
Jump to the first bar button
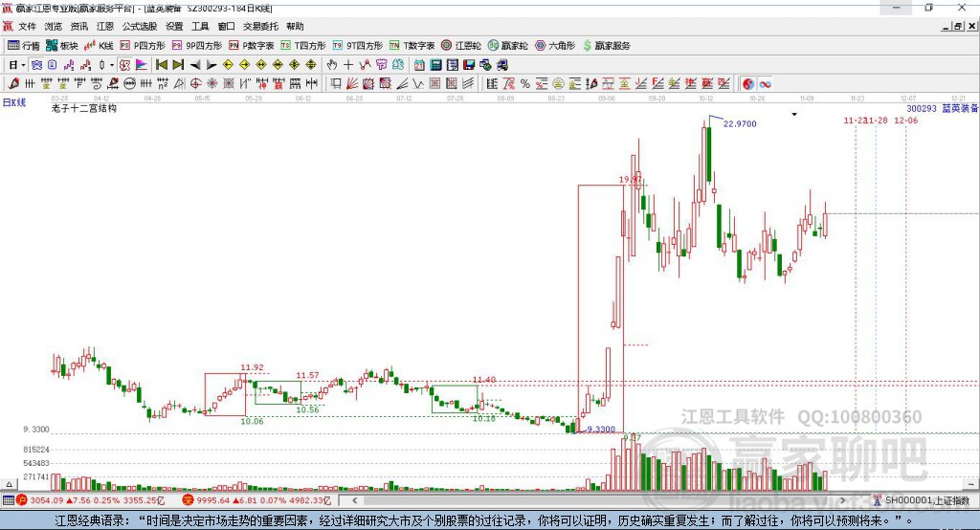161,65
